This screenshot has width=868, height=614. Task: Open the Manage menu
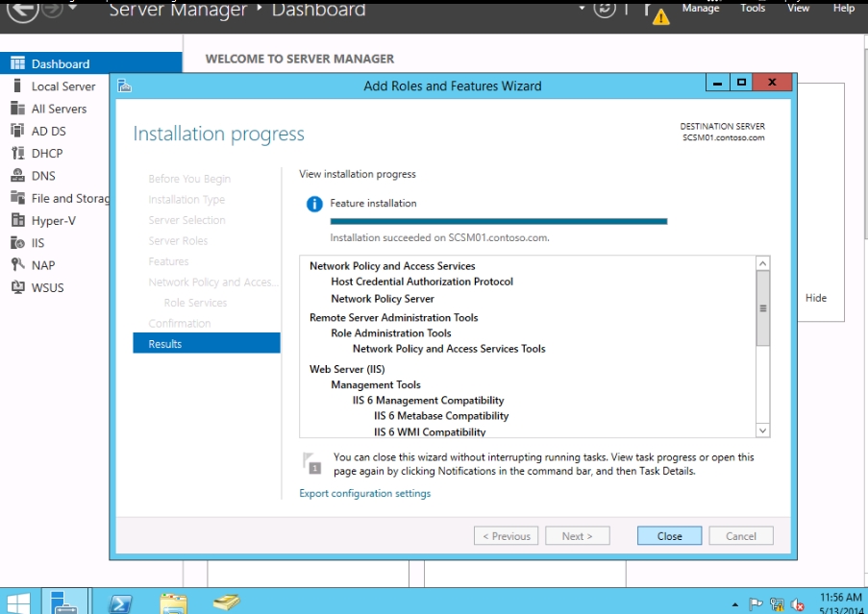coord(700,8)
